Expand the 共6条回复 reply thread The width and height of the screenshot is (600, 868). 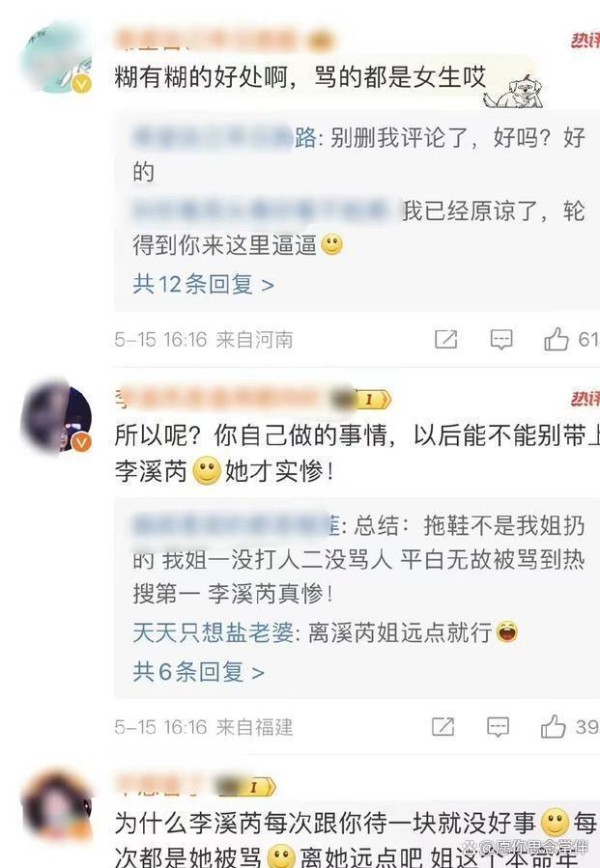point(199,672)
